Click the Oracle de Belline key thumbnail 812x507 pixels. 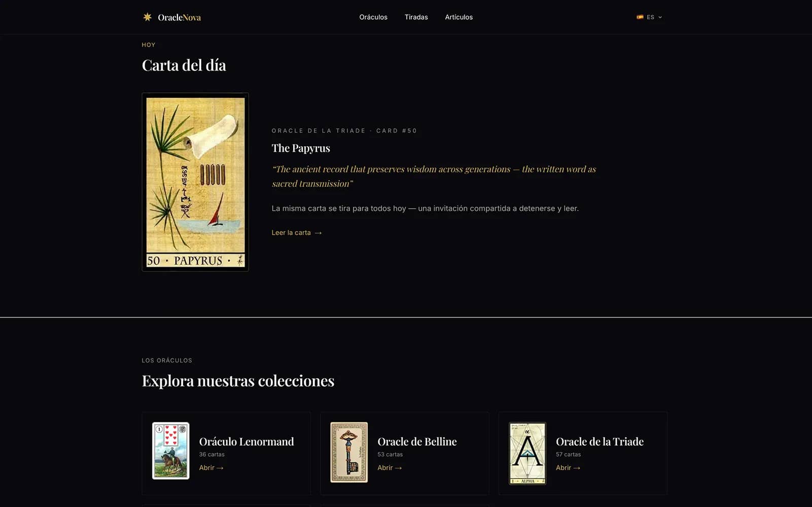point(349,452)
